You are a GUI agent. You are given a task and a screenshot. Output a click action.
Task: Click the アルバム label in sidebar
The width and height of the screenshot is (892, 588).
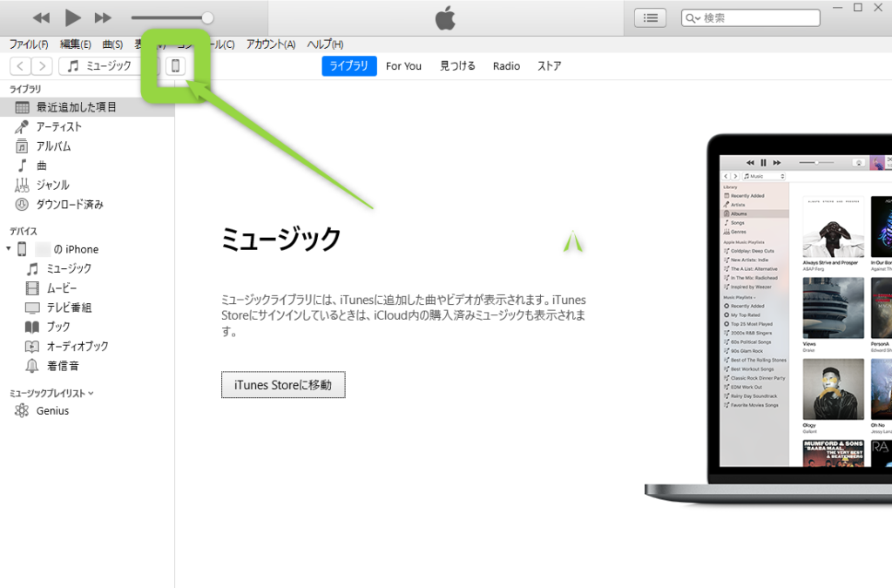click(53, 146)
